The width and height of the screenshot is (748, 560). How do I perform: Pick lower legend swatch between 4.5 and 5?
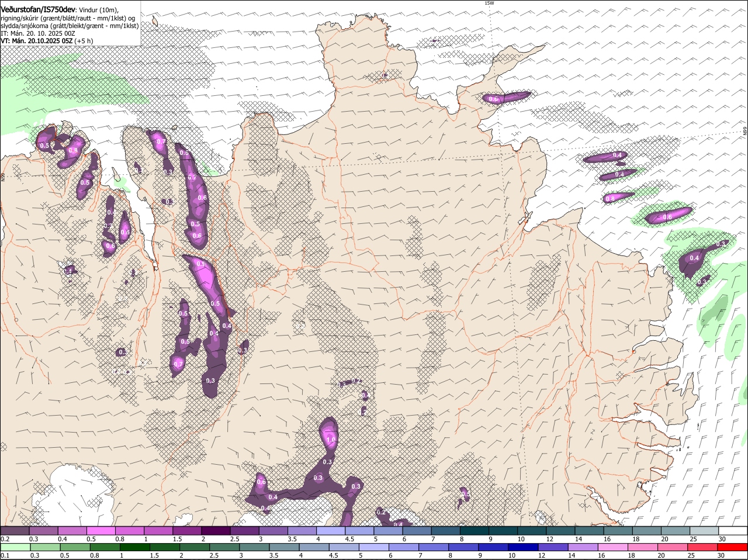[x=345, y=547]
